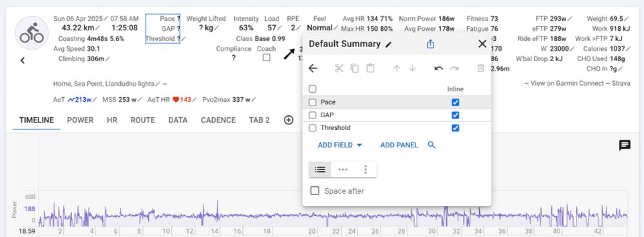This screenshot has width=644, height=237.
Task: Toggle the Inline checkbox for Pace
Action: (455, 102)
